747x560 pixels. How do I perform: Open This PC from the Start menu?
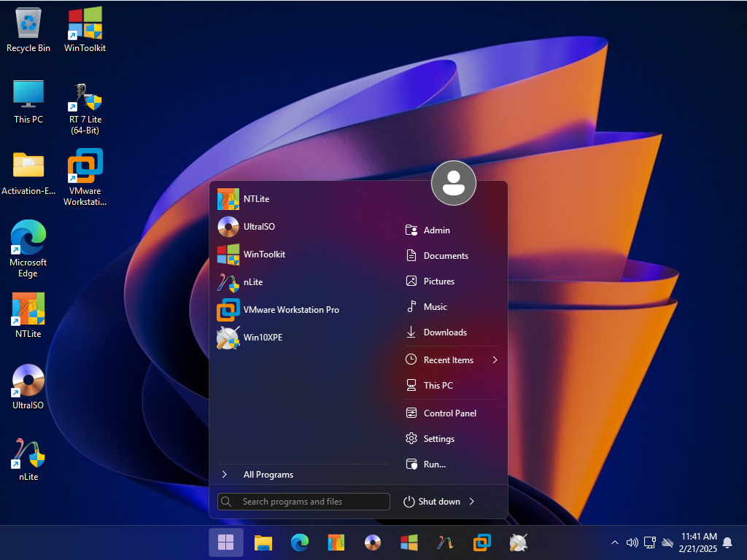451,385
